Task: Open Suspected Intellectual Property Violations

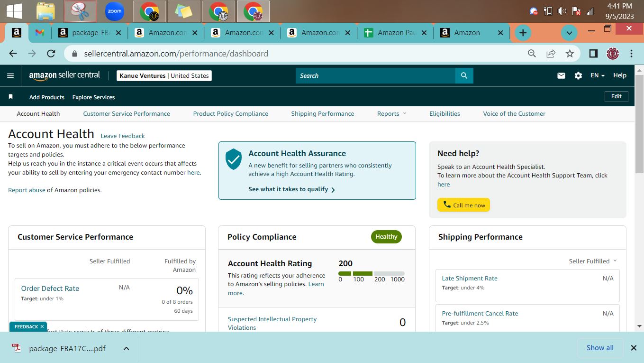Action: 272,323
